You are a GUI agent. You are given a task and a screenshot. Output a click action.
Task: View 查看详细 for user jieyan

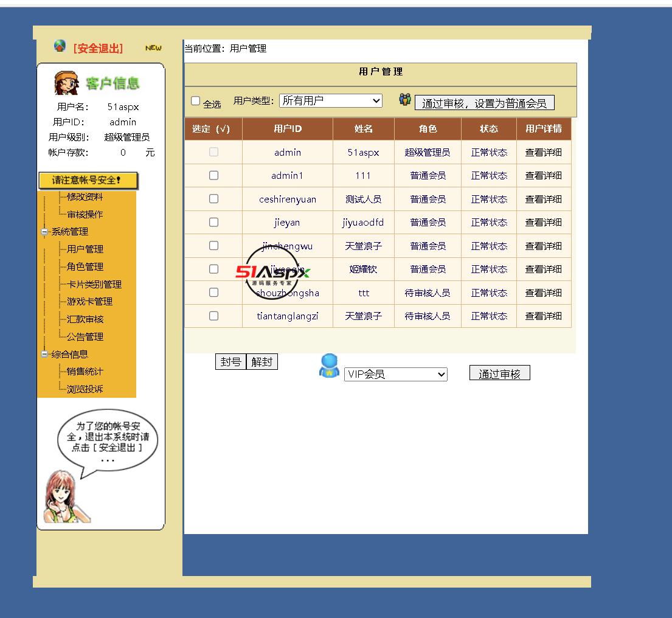pyautogui.click(x=544, y=223)
